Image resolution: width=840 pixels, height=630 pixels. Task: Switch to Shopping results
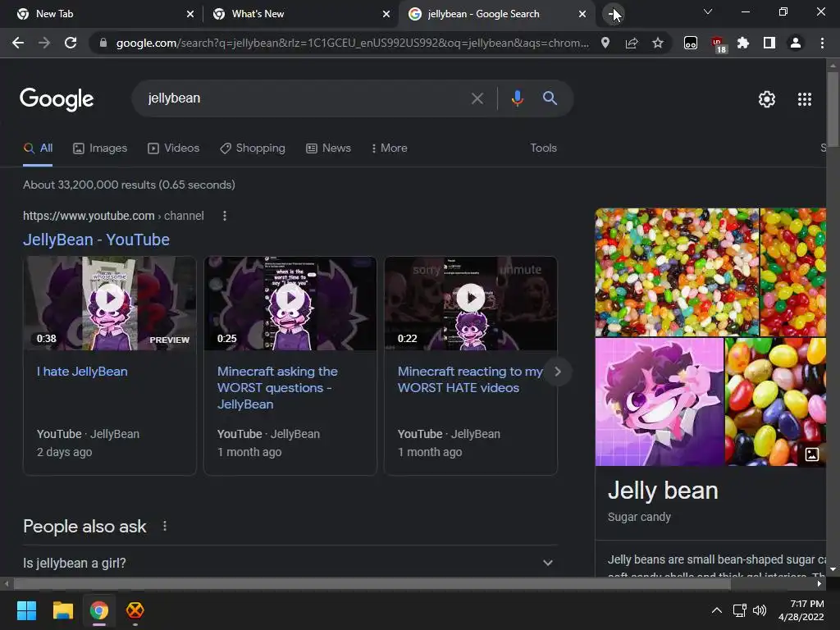[x=253, y=148]
